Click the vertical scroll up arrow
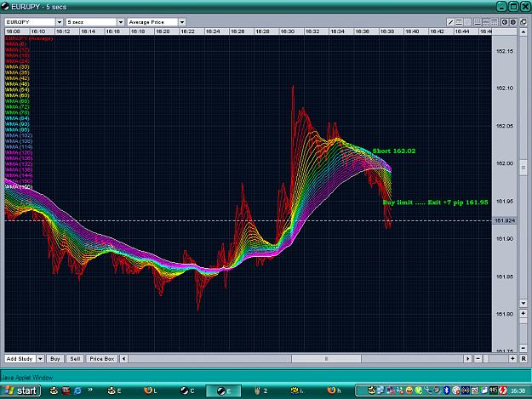532x399 pixels. click(523, 31)
